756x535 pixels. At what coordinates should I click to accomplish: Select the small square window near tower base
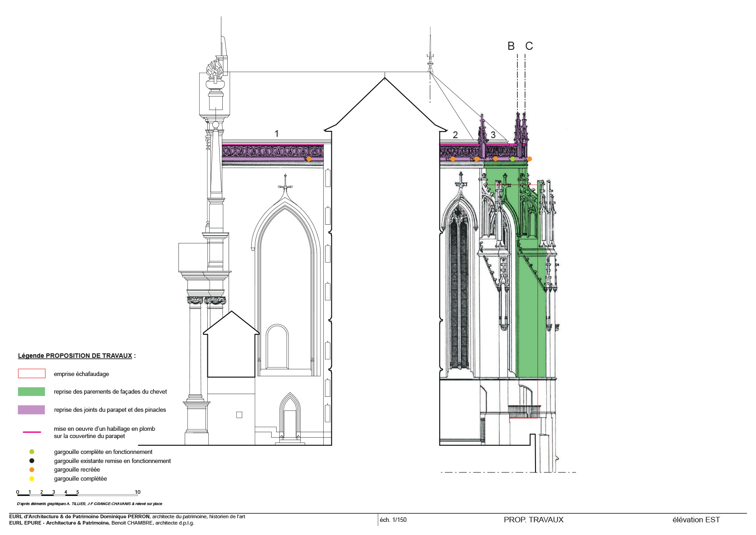(239, 415)
